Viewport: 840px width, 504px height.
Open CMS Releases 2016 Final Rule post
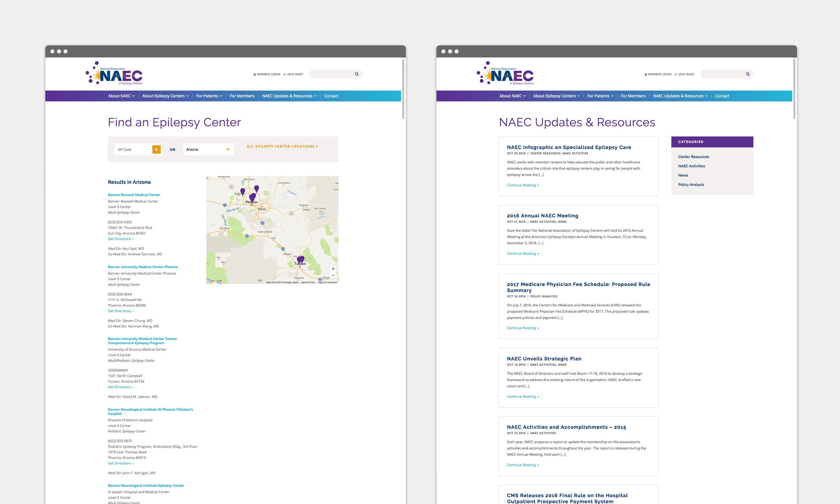[x=568, y=498]
